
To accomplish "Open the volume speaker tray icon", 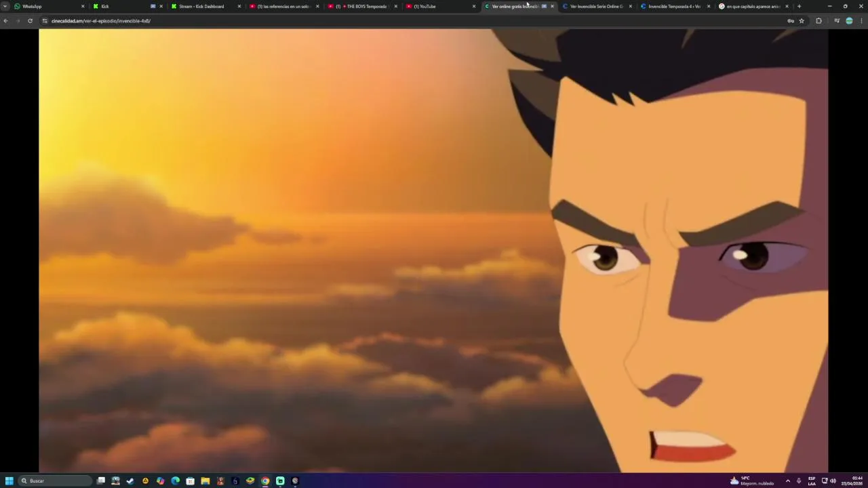I will click(833, 481).
